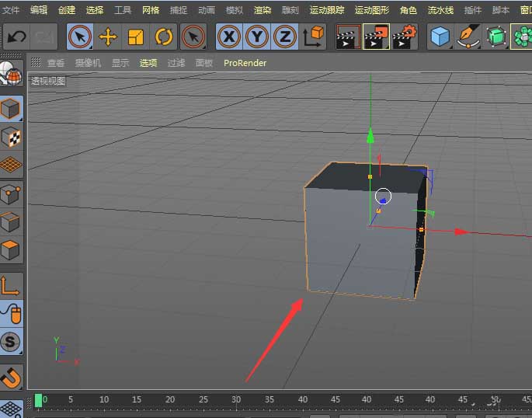Open the 动画 menu

coord(207,10)
